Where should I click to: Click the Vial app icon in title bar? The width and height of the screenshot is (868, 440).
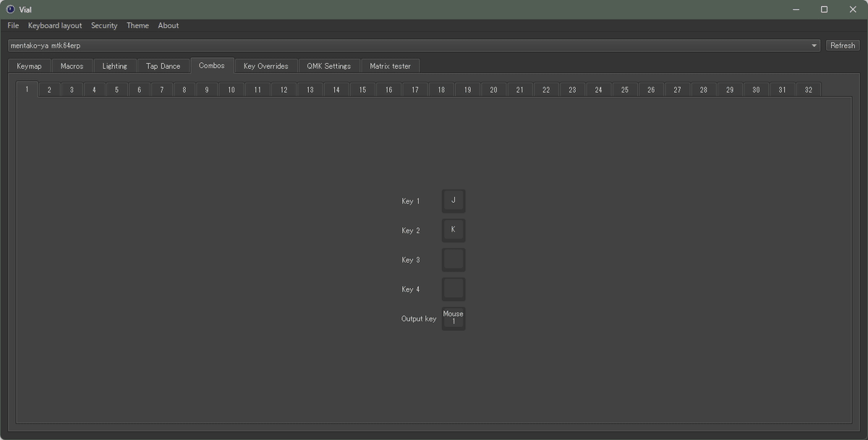click(10, 9)
